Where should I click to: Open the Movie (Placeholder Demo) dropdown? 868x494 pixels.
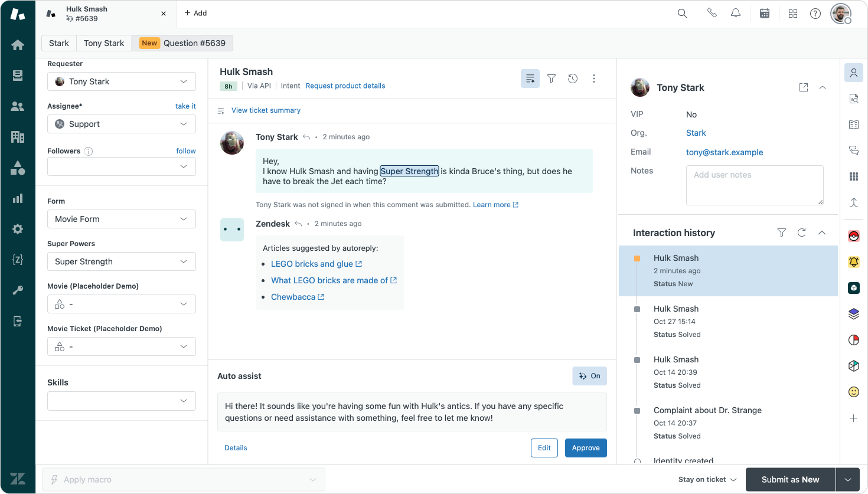click(x=122, y=304)
